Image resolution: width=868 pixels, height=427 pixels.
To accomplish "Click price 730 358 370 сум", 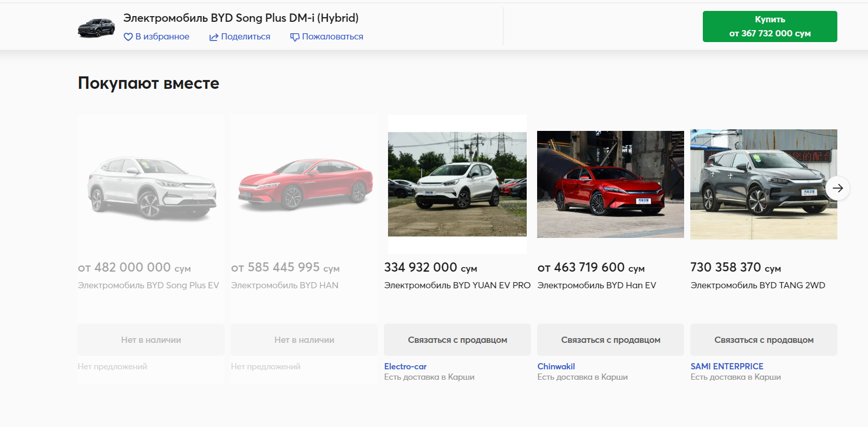I will (x=736, y=268).
